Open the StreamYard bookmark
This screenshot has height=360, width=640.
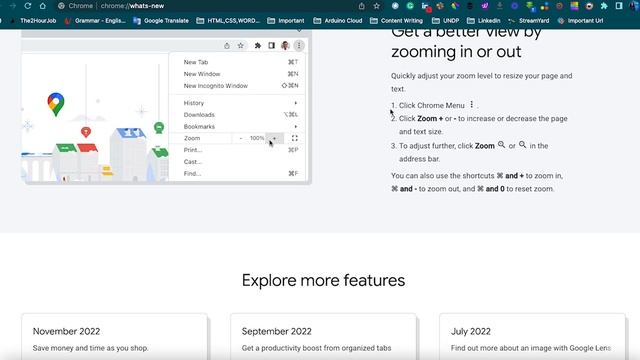(529, 20)
